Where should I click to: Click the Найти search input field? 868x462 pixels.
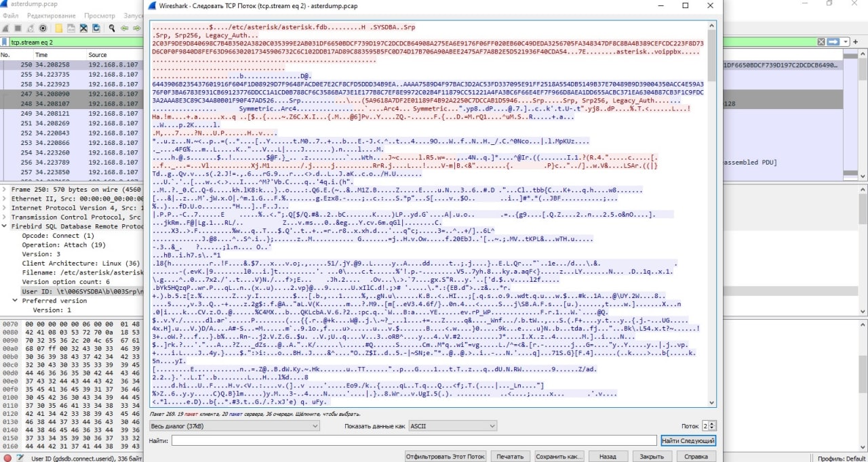(x=414, y=441)
